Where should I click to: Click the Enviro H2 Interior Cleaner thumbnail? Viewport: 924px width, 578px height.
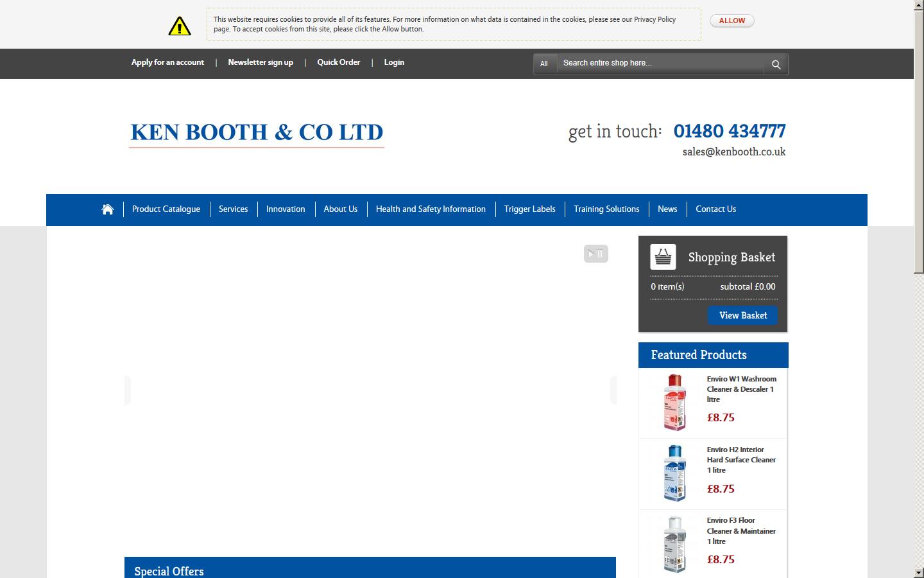674,473
